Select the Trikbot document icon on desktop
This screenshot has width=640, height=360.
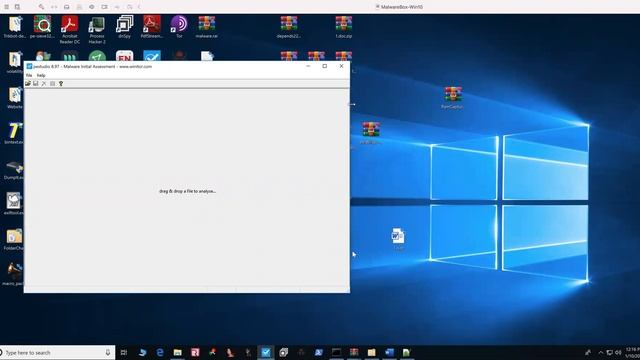tap(15, 27)
